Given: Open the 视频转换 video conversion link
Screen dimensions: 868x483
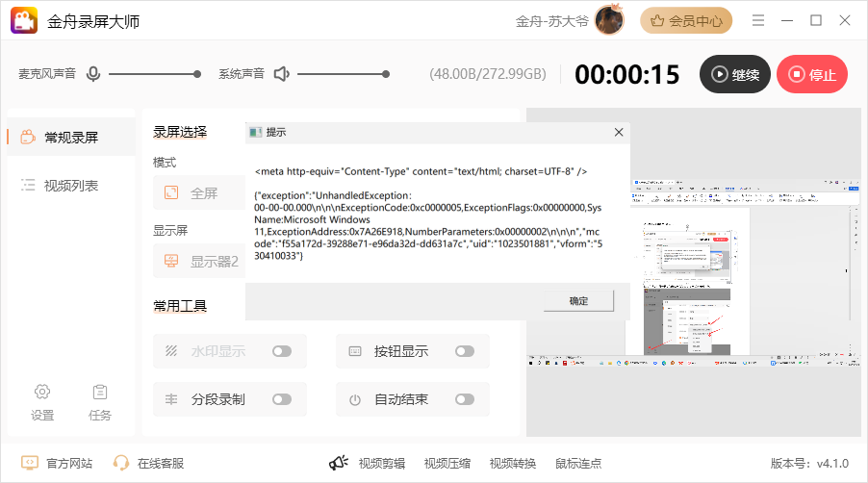Looking at the screenshot, I should coord(513,463).
